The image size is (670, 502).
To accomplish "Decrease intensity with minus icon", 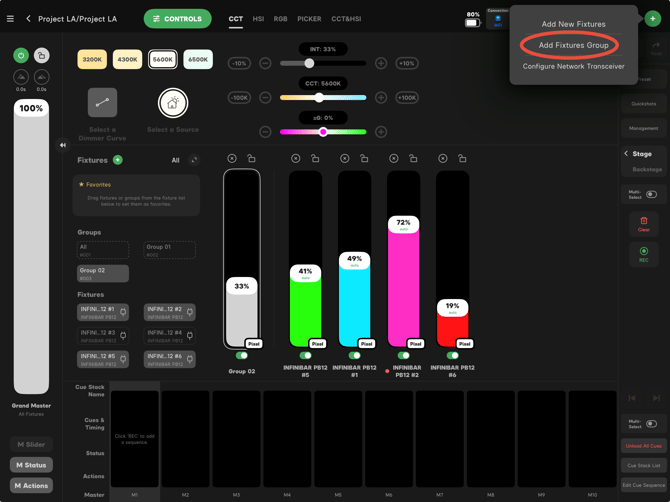I will pos(265,64).
